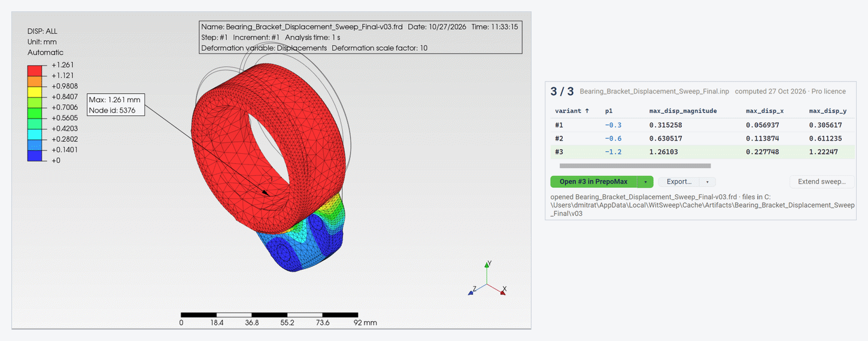Click the +0.4203 legend value
This screenshot has height=341, width=868.
click(65, 129)
